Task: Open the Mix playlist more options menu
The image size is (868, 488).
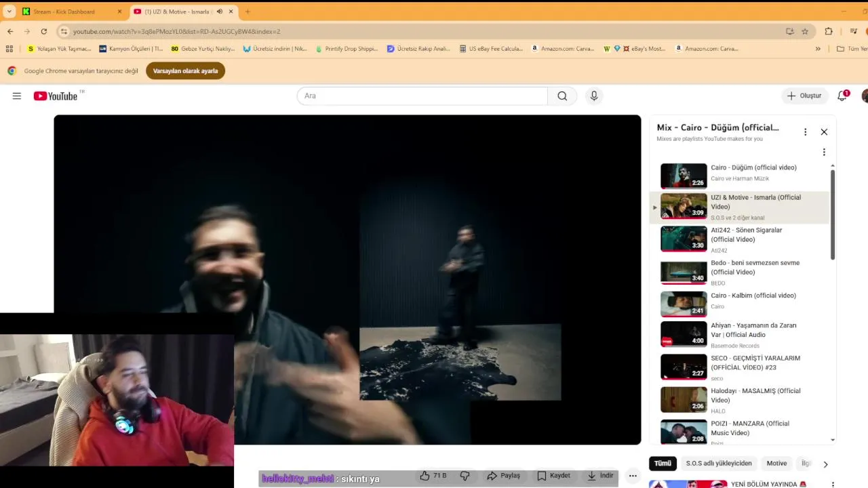Action: click(806, 132)
